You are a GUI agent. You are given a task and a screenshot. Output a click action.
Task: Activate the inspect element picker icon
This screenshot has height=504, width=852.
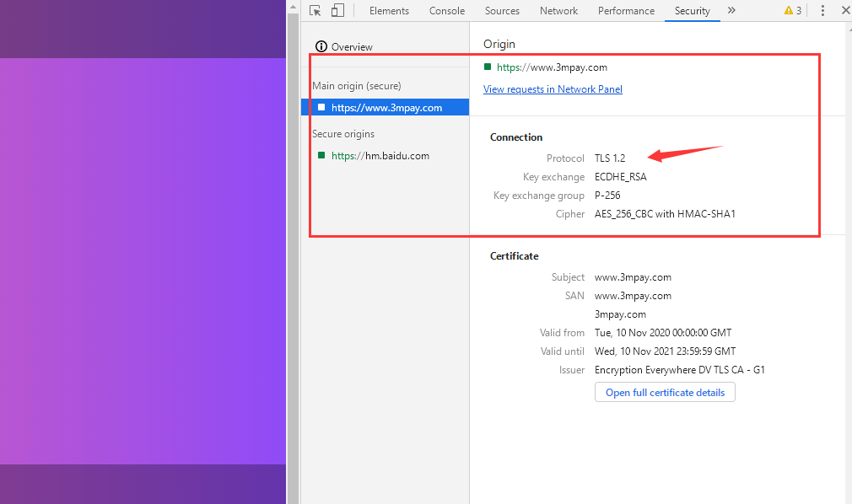(x=315, y=10)
